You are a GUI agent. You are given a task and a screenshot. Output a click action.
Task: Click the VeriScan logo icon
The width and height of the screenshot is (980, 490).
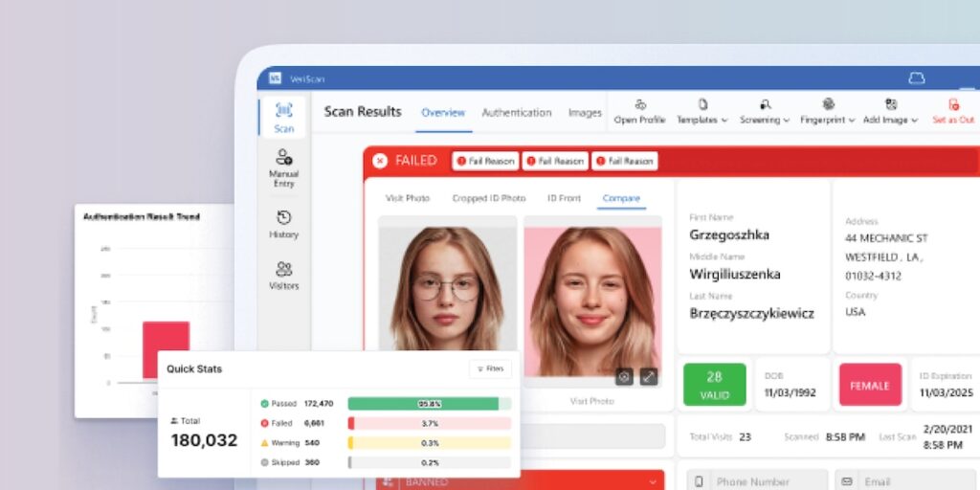[x=275, y=78]
